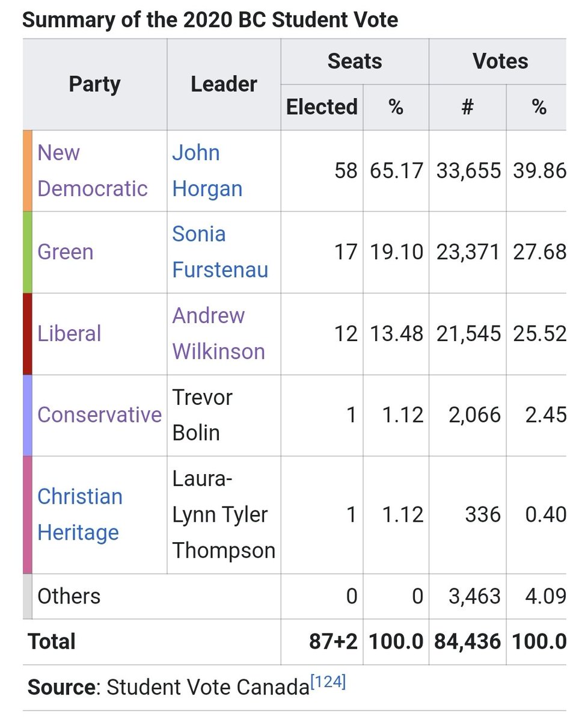The width and height of the screenshot is (588, 722).
Task: Open the New Democratic party link
Action: [x=92, y=171]
